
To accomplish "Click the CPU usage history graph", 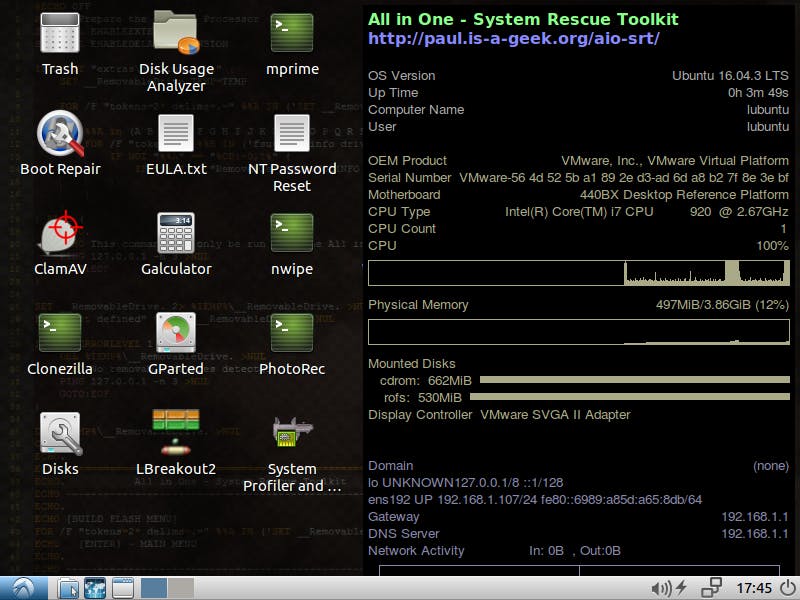I will click(x=579, y=273).
